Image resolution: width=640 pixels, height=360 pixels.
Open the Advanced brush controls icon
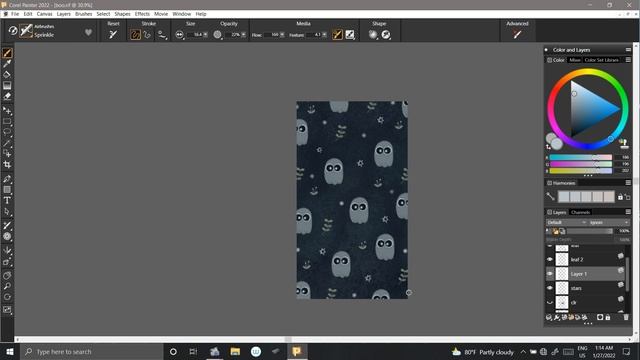click(x=517, y=35)
